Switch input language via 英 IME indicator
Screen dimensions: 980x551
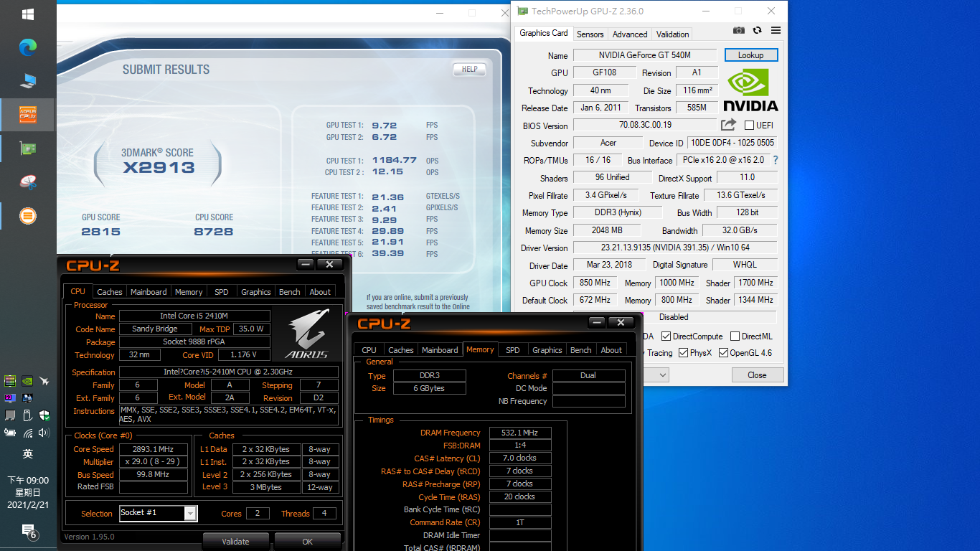27,453
